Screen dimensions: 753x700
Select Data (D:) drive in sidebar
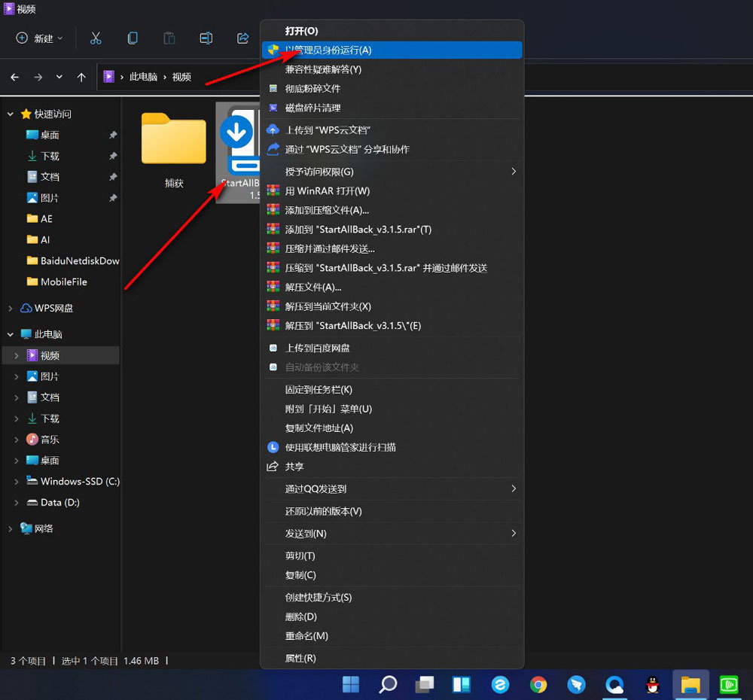(59, 502)
